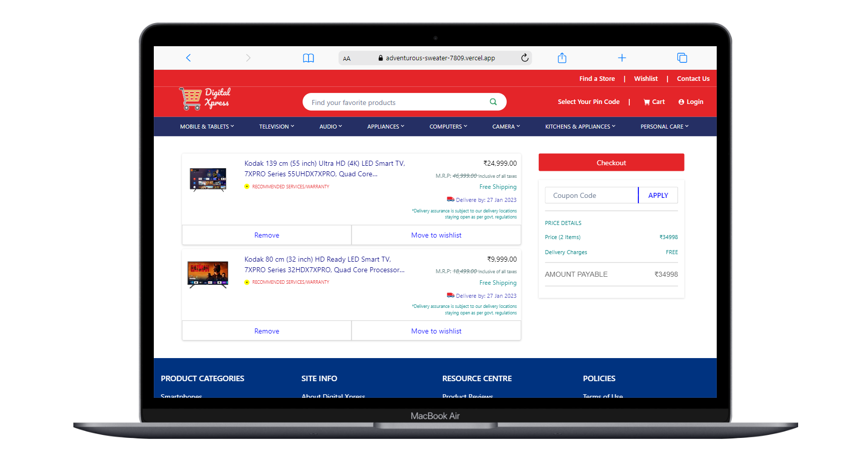Click Price (2 Items) row label
Screen dimensions: 868x452
(562, 237)
